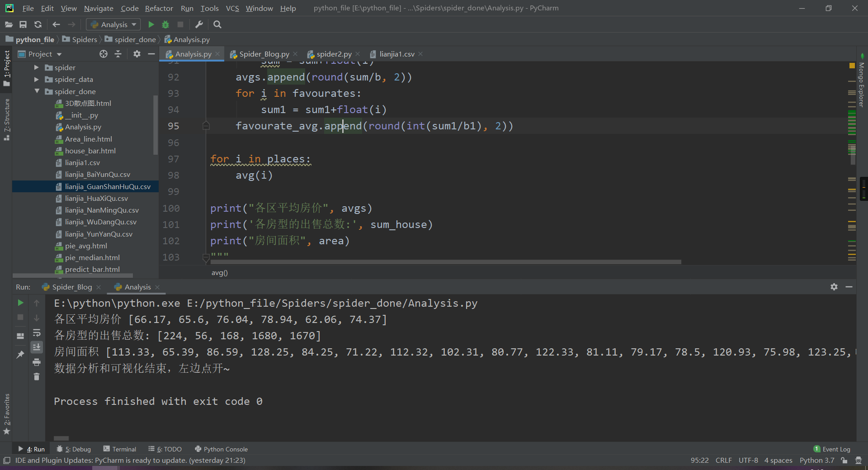Click the cursor position 95:22 in status bar
The width and height of the screenshot is (868, 470).
[699, 460]
